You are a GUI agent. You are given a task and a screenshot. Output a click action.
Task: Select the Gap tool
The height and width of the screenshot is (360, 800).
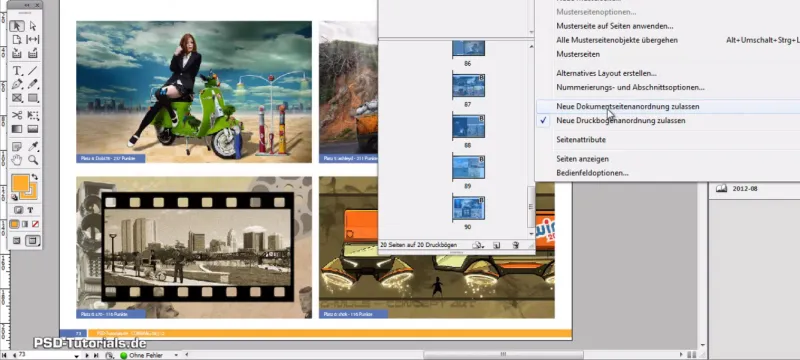(33, 39)
